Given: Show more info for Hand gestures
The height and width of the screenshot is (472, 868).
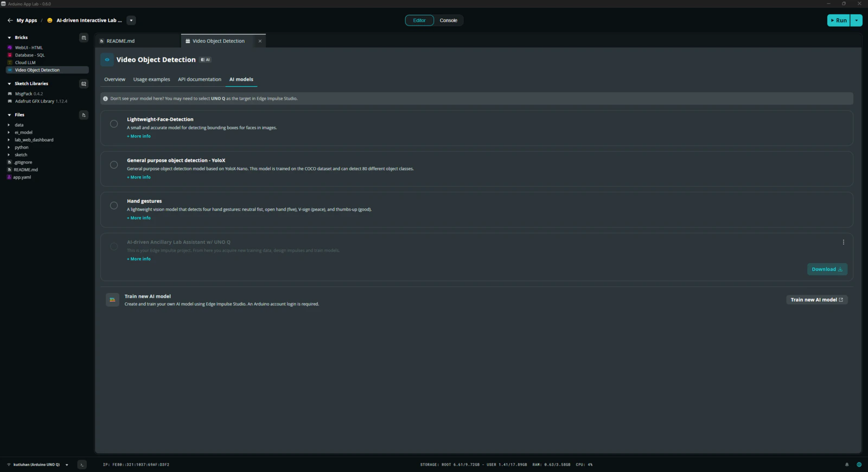Looking at the screenshot, I should click(139, 218).
